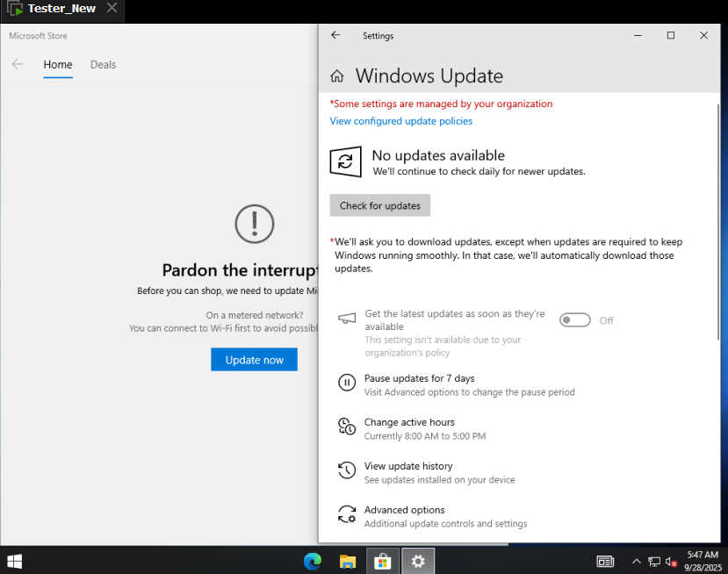Click the refresh update status icon
The width and height of the screenshot is (728, 574).
[345, 161]
